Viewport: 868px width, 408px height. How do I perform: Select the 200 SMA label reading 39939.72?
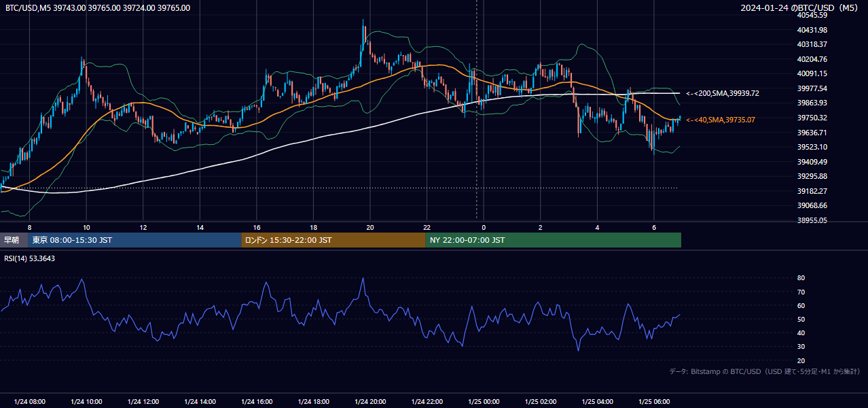point(723,93)
